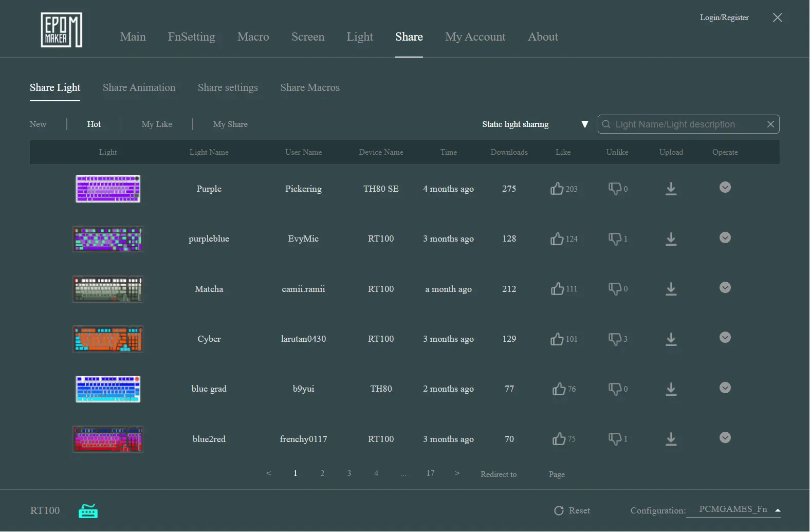Click the Login/Register link
This screenshot has height=532, width=810.
coord(724,17)
